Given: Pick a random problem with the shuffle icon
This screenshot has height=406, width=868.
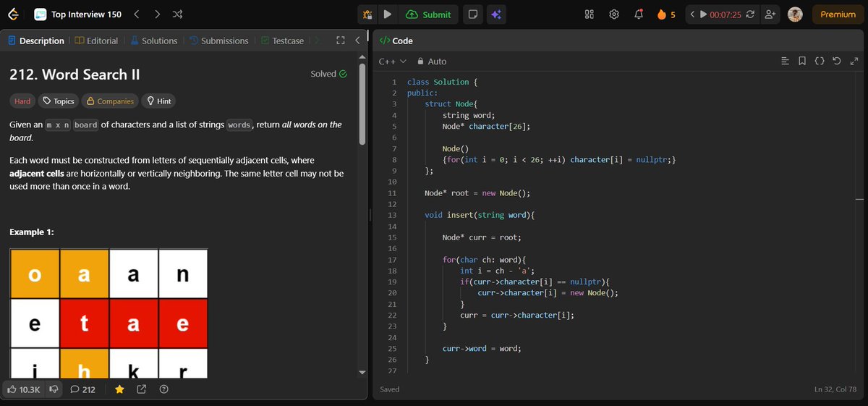Looking at the screenshot, I should [178, 14].
